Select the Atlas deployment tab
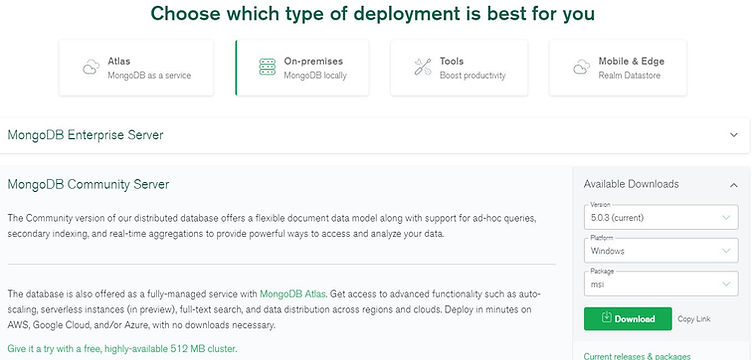 coord(136,68)
